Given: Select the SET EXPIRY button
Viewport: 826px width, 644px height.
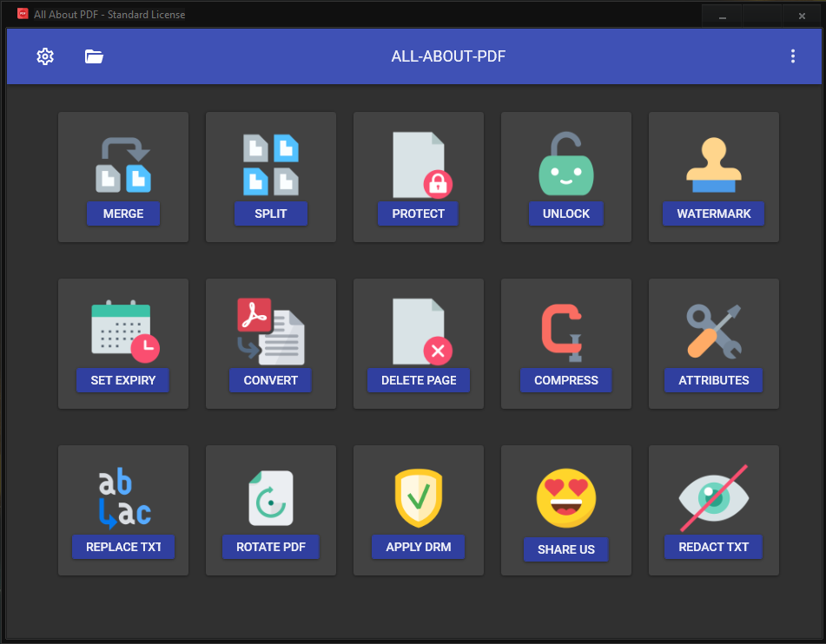Looking at the screenshot, I should [122, 380].
